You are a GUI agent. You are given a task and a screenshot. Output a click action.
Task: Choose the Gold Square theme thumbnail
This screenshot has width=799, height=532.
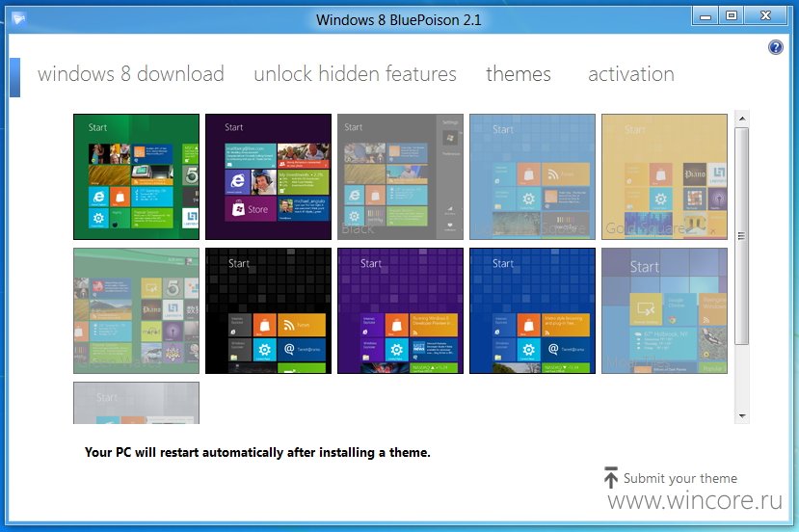[664, 176]
